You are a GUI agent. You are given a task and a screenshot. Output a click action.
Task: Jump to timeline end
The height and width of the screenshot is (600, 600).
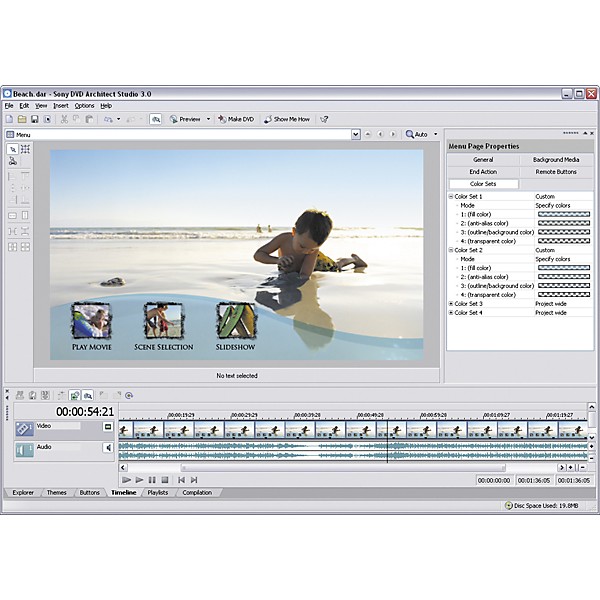click(194, 480)
